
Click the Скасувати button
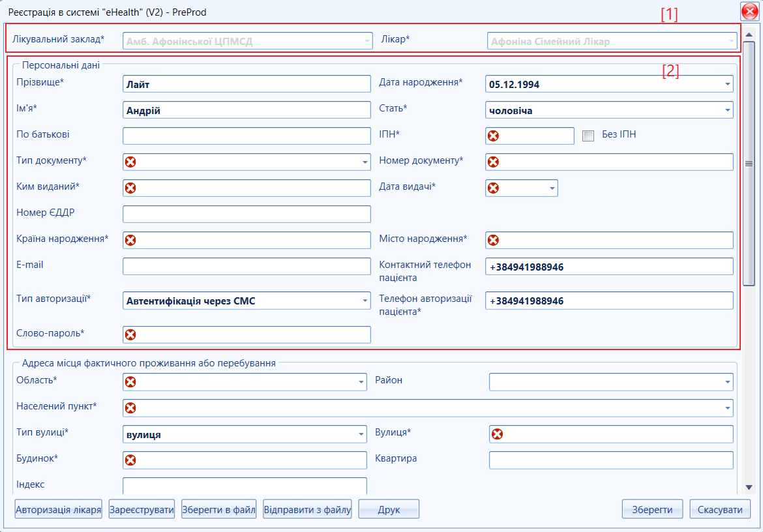click(x=720, y=509)
